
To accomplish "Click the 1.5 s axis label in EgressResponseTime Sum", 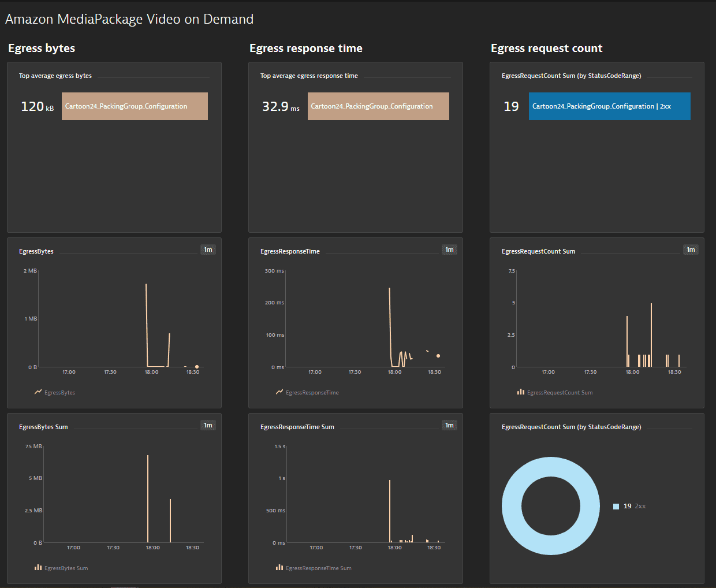I will pyautogui.click(x=279, y=446).
